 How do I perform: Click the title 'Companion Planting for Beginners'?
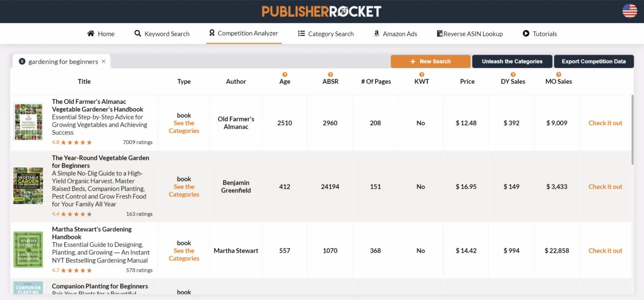click(100, 286)
